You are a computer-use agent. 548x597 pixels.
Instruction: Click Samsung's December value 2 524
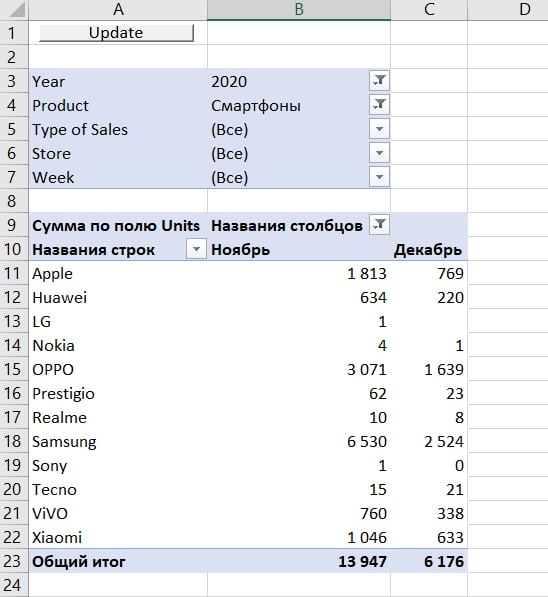click(x=429, y=441)
